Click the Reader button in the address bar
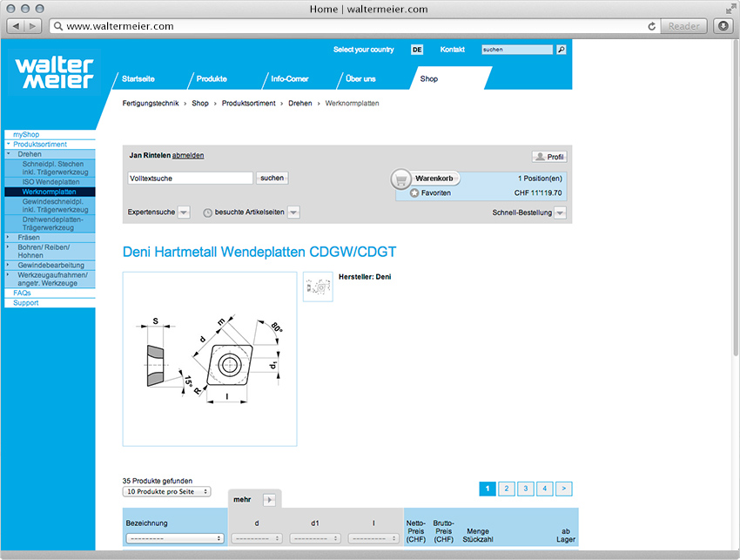 coord(683,26)
